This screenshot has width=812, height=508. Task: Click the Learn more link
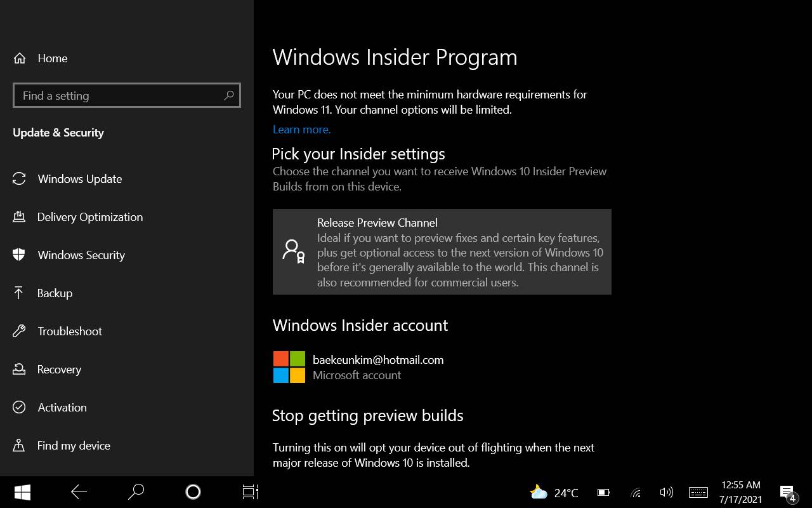coord(301,130)
